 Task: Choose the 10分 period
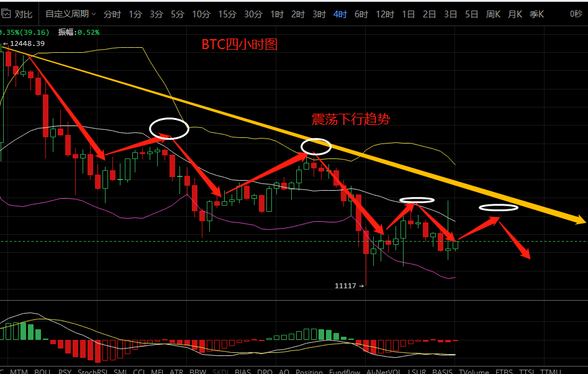(x=201, y=14)
